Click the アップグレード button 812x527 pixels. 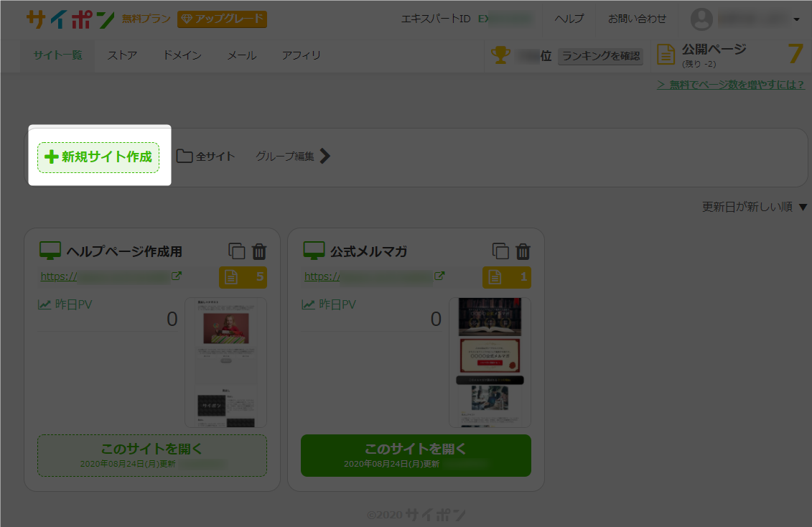point(222,19)
